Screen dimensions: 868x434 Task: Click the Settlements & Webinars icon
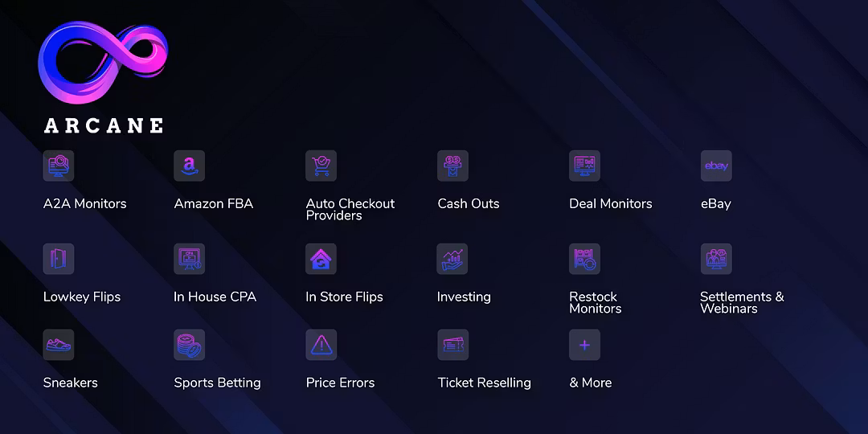716,259
